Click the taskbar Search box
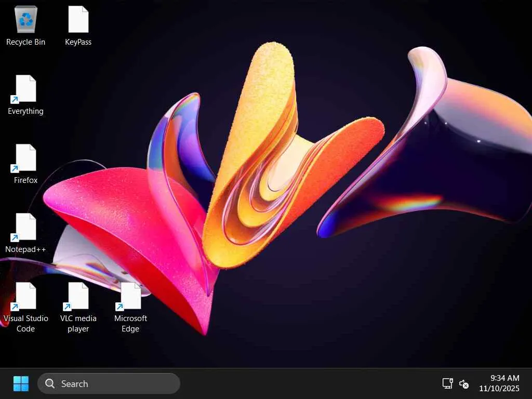 click(109, 384)
